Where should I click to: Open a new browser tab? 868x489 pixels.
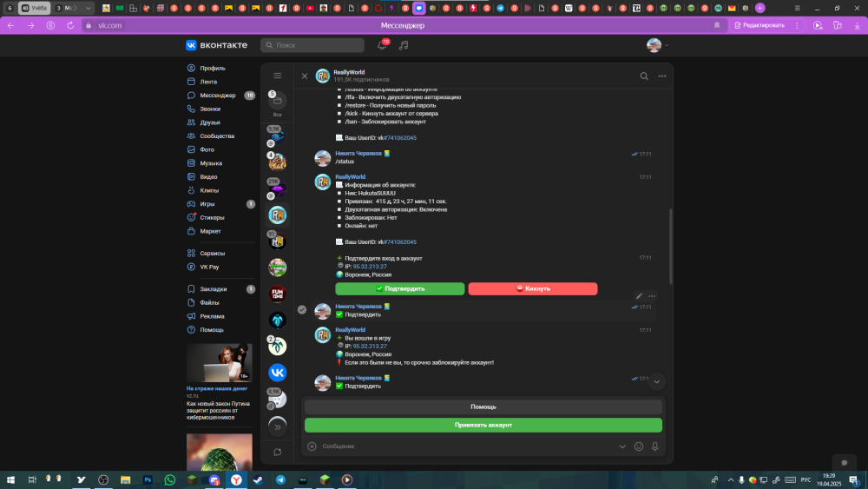[x=760, y=8]
